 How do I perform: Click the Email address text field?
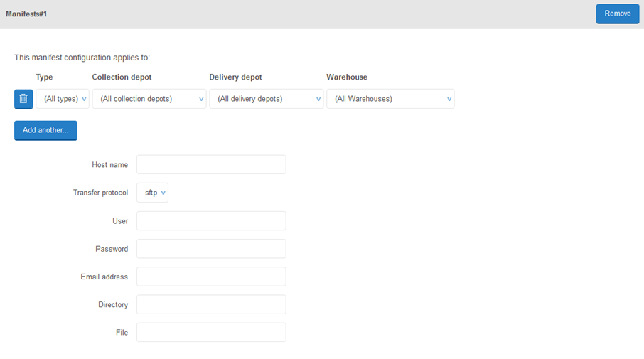[211, 277]
